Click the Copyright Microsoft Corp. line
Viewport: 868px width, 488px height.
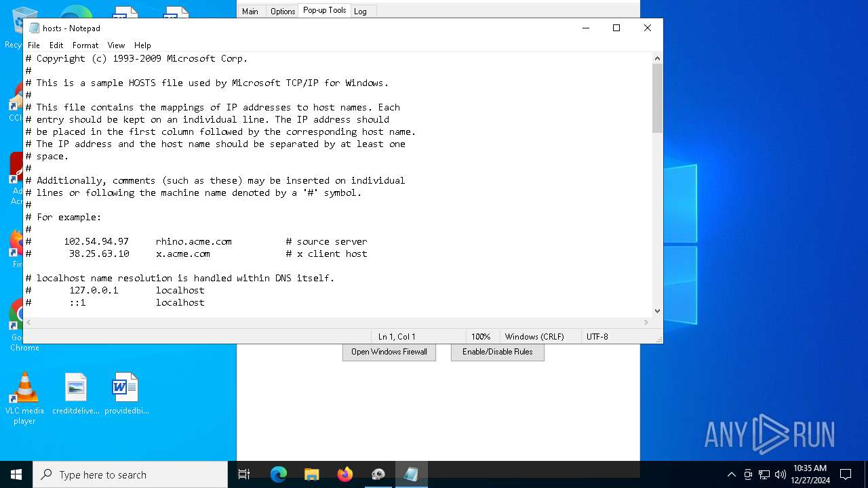pyautogui.click(x=136, y=58)
